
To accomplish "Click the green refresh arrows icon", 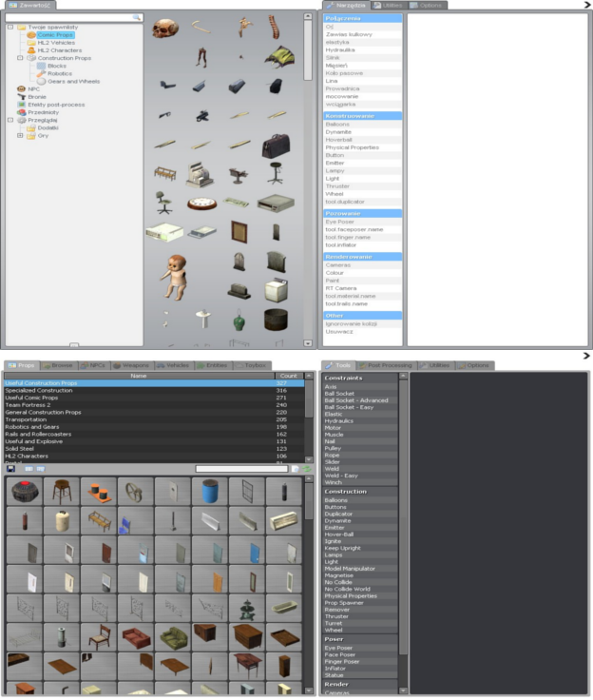I will 307,469.
